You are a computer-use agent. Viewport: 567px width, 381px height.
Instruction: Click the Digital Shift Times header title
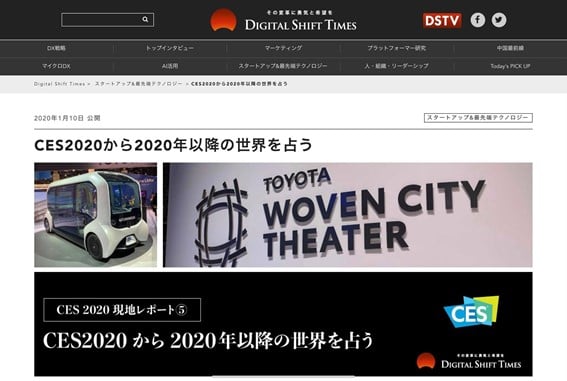tap(300, 25)
